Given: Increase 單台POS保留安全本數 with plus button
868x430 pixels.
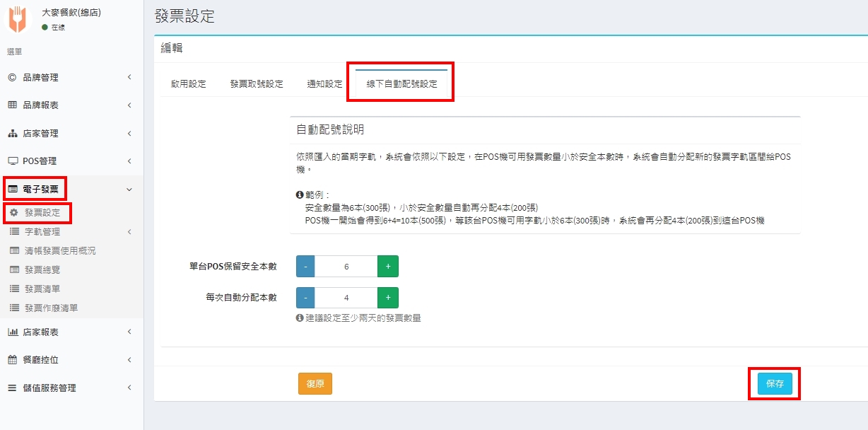Looking at the screenshot, I should pos(388,267).
